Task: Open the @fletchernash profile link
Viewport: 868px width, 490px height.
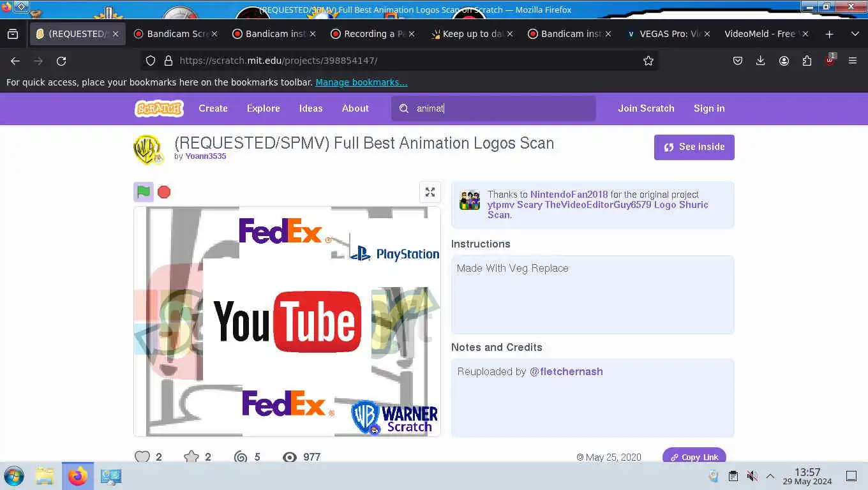Action: [x=566, y=371]
